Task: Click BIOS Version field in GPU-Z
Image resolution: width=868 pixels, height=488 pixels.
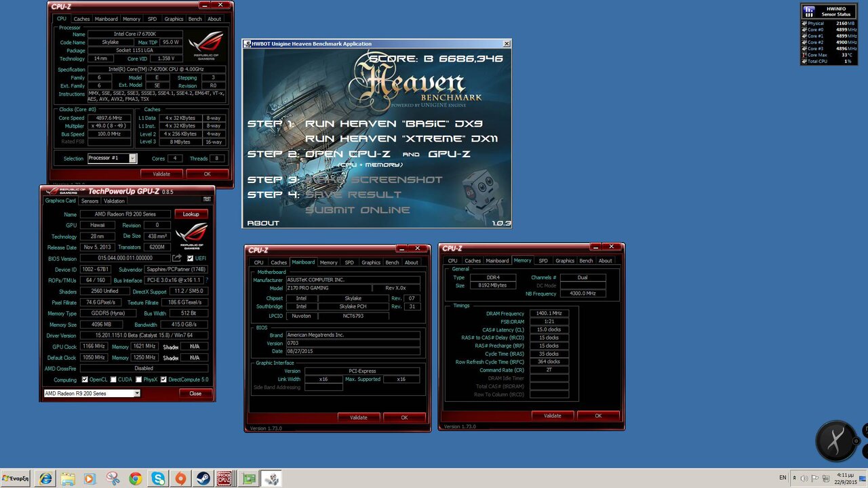Action: click(x=125, y=258)
